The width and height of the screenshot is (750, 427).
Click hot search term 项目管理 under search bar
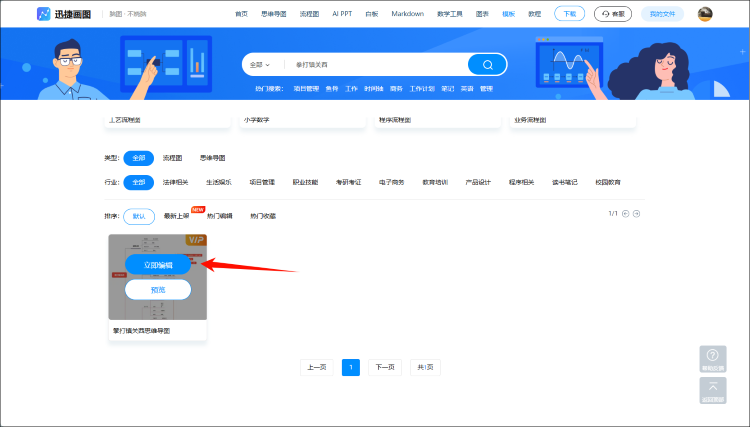click(306, 89)
